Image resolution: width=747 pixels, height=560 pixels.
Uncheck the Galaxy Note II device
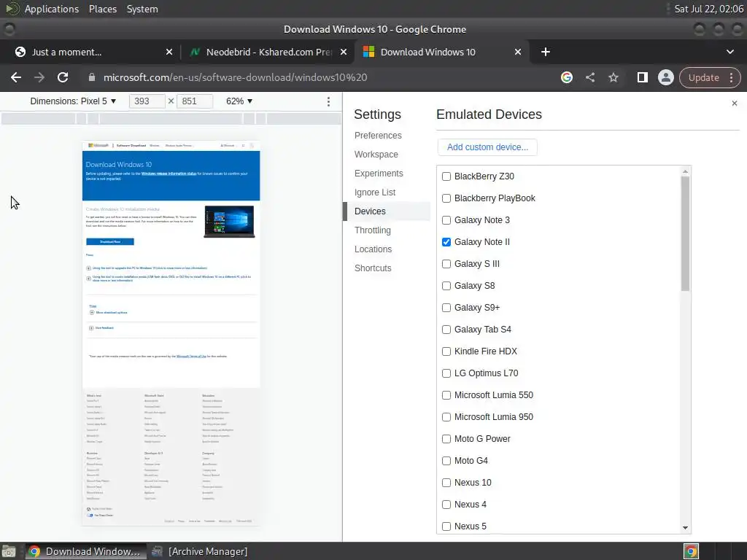[446, 242]
